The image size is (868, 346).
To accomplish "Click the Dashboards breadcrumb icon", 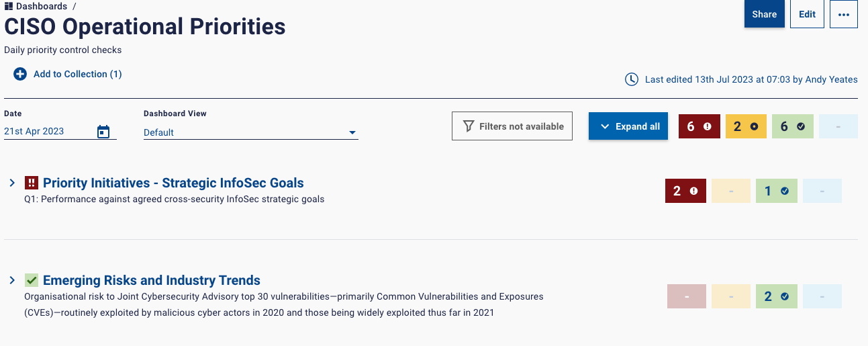I will [x=9, y=6].
